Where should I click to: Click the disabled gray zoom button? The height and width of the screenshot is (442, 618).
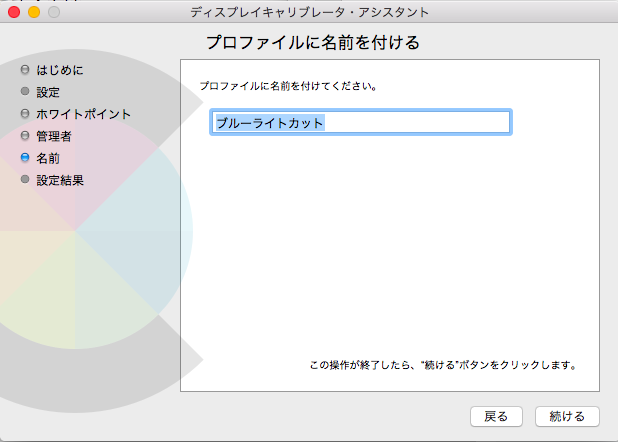click(54, 12)
